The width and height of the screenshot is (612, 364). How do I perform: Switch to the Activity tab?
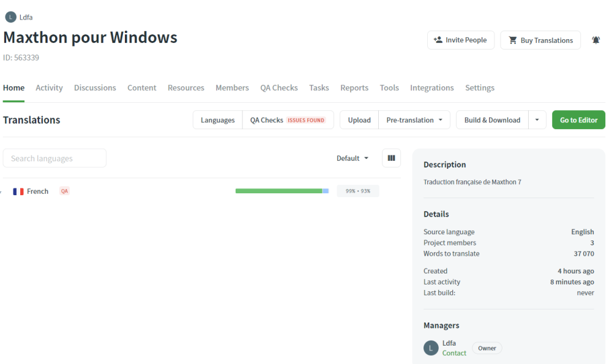tap(49, 87)
